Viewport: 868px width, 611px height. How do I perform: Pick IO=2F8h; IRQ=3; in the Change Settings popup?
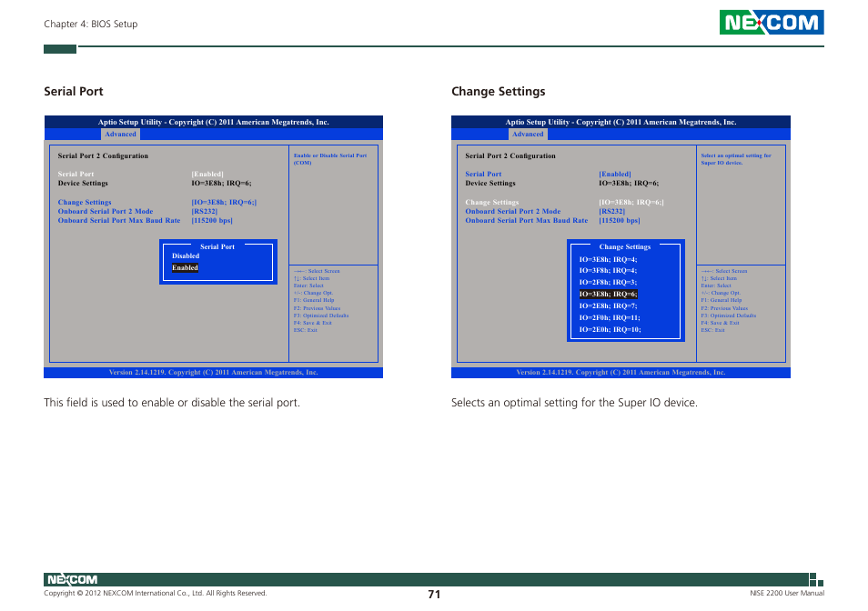[608, 282]
